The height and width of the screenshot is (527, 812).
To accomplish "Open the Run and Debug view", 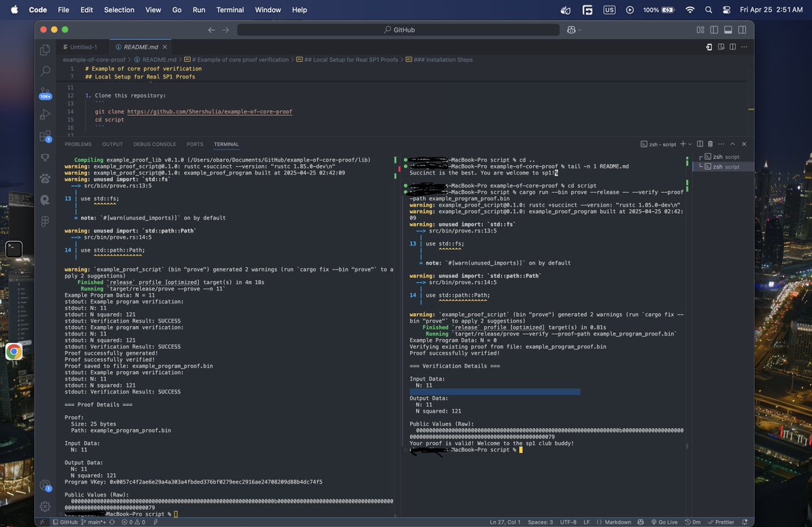I will pos(45,114).
